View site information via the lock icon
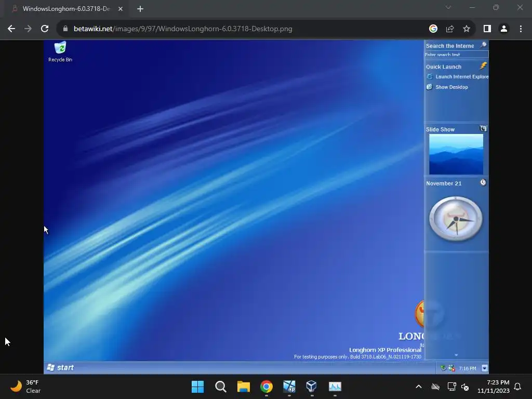The height and width of the screenshot is (399, 532). (65, 29)
